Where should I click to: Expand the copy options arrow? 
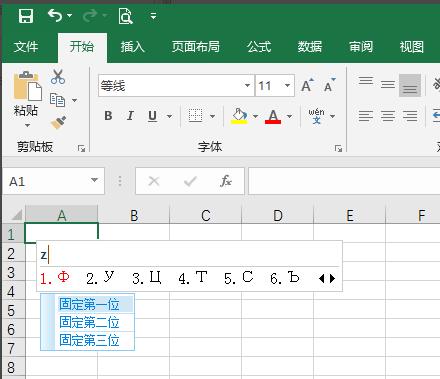click(75, 100)
